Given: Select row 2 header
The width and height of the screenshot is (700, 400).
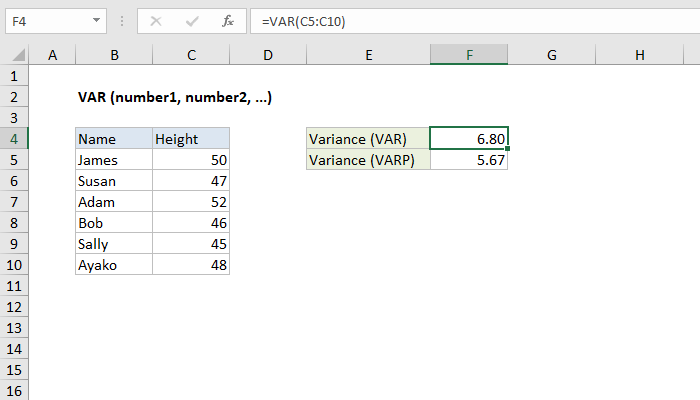Looking at the screenshot, I should pos(14,97).
